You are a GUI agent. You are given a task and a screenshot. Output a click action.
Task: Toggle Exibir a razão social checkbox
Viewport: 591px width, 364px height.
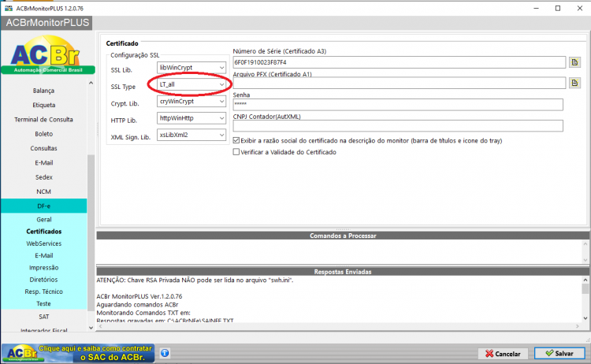pyautogui.click(x=236, y=140)
